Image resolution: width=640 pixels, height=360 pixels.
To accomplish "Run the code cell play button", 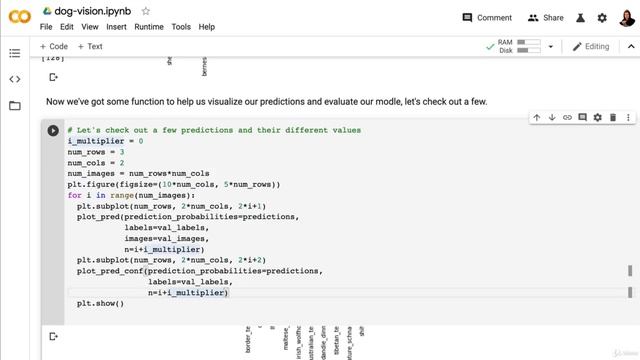I will 53,131.
